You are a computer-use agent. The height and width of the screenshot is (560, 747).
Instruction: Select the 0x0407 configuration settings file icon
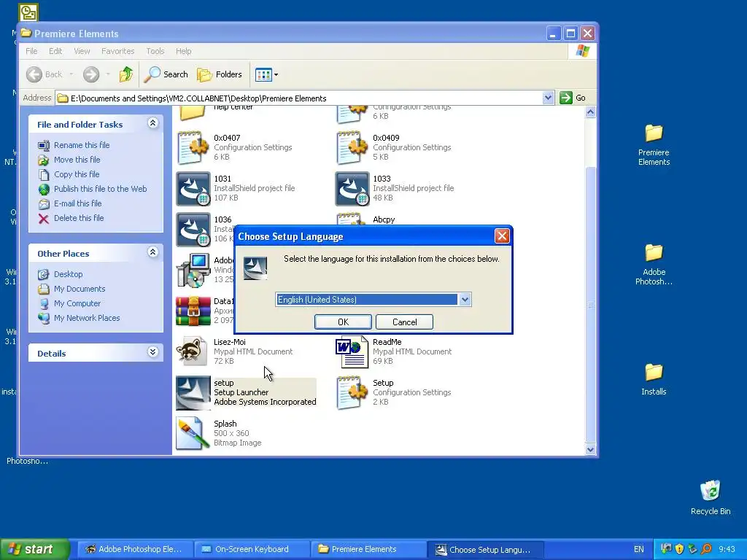(x=193, y=147)
